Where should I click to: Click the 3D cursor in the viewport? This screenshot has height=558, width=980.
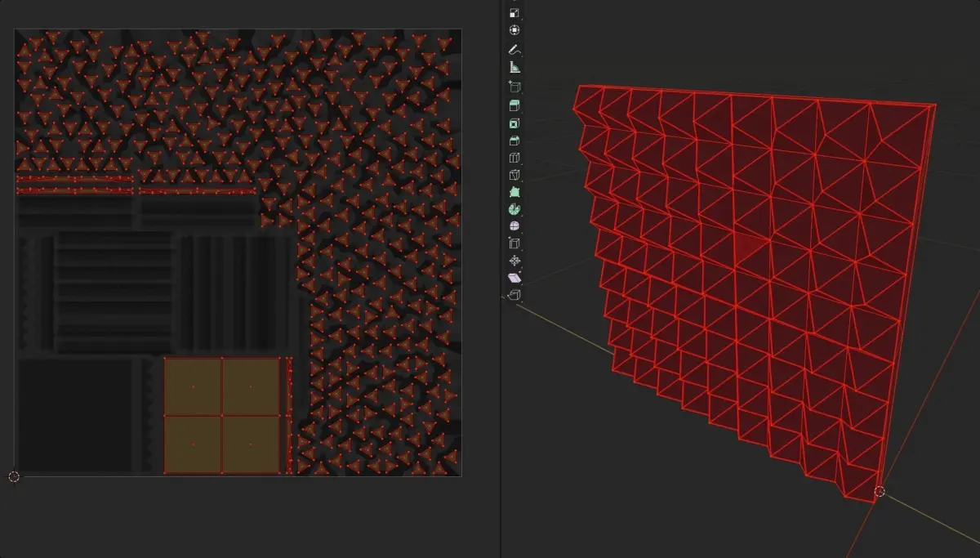[x=880, y=491]
